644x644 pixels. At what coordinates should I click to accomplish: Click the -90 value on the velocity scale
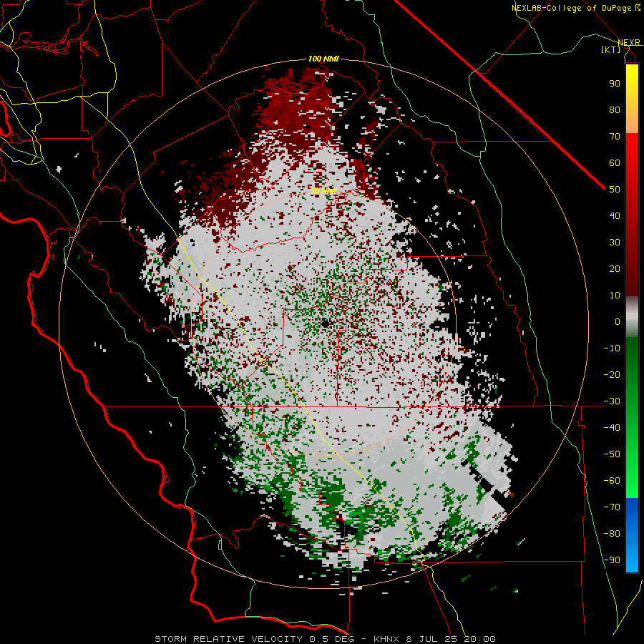click(x=612, y=560)
